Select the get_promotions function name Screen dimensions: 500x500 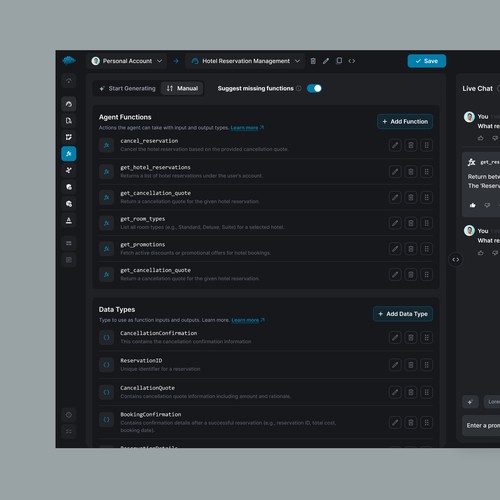coord(143,245)
